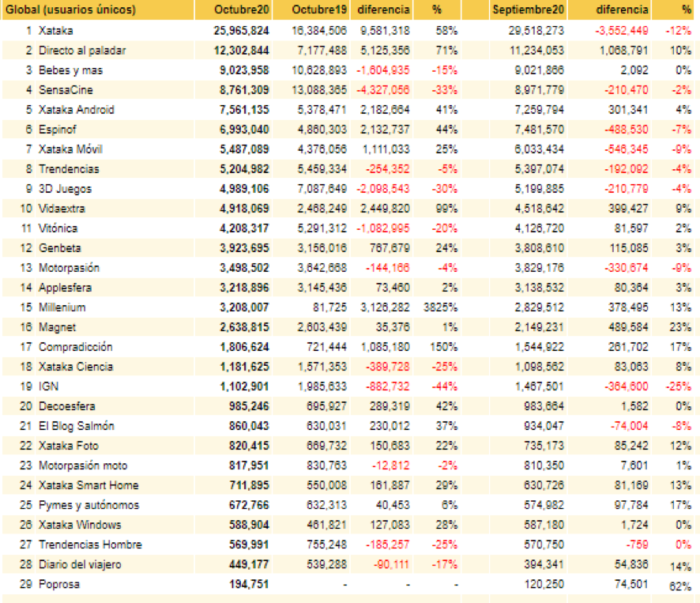Click the red value -3,552,449
Image resolution: width=700 pixels, height=603 pixels.
point(621,30)
